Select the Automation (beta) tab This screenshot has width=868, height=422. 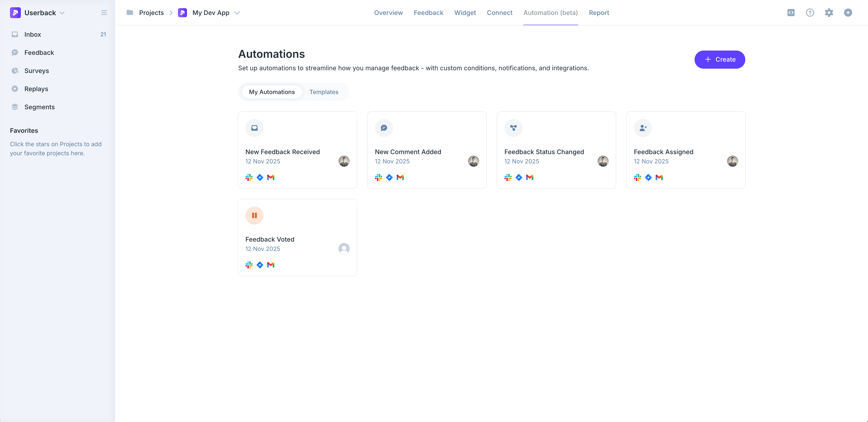point(550,13)
